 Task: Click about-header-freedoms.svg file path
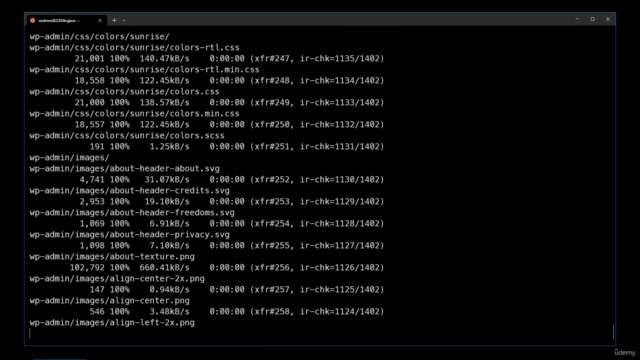[x=132, y=213]
